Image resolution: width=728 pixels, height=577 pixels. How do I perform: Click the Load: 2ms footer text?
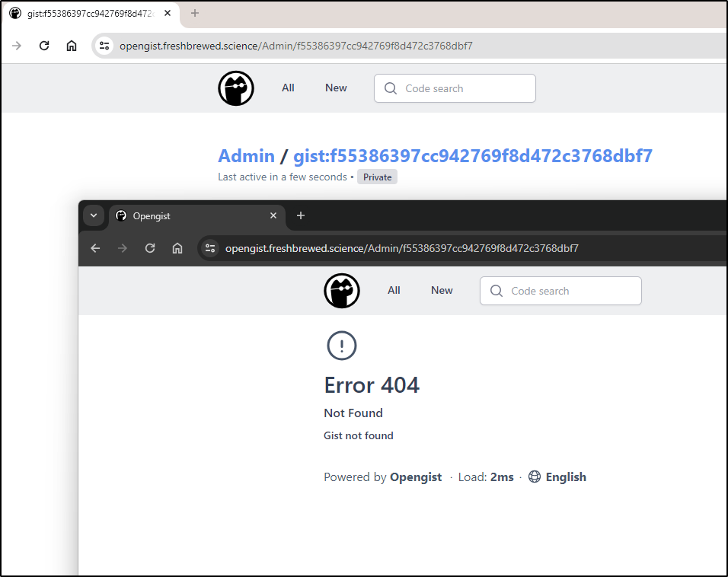[486, 477]
